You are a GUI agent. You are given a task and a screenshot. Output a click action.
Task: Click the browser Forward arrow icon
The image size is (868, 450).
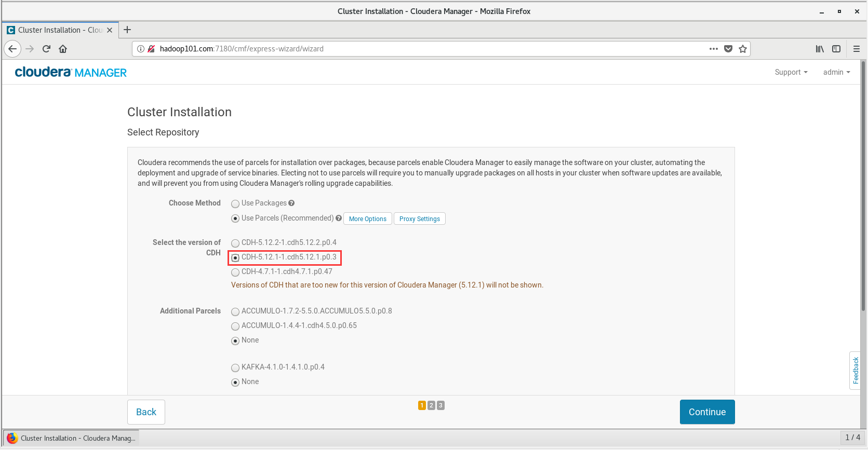point(30,49)
